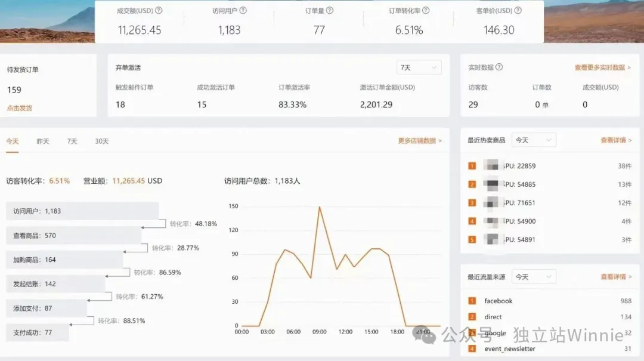Image resolution: width=644 pixels, height=361 pixels.
Task: Open the tooltip icon next to 客单价(USD)
Action: click(x=516, y=10)
